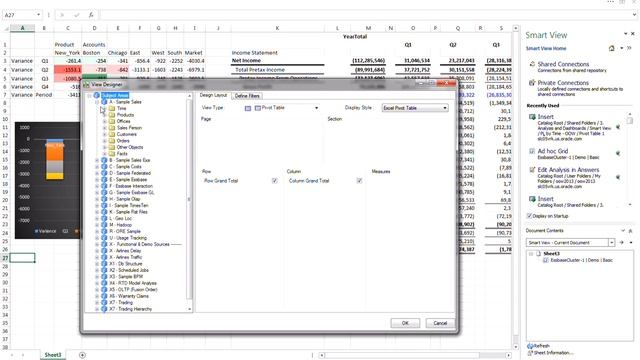Expand the H - Sample Olap node
The height and width of the screenshot is (360, 640).
pos(97,199)
